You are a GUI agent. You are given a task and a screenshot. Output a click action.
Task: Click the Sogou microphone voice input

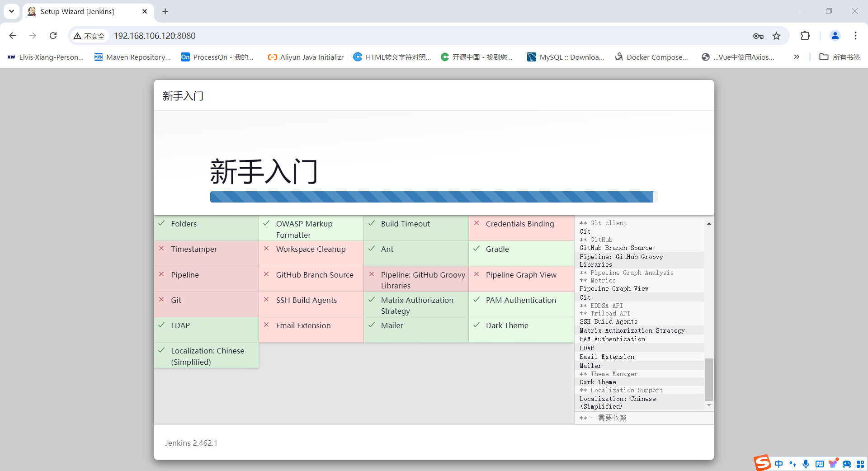(x=806, y=464)
